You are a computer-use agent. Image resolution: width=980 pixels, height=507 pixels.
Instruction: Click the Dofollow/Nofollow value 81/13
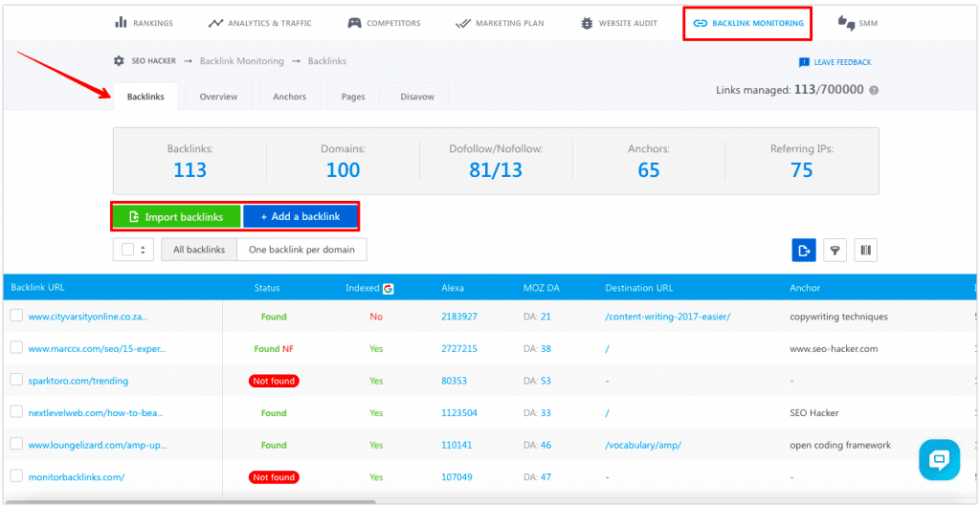[x=497, y=169]
